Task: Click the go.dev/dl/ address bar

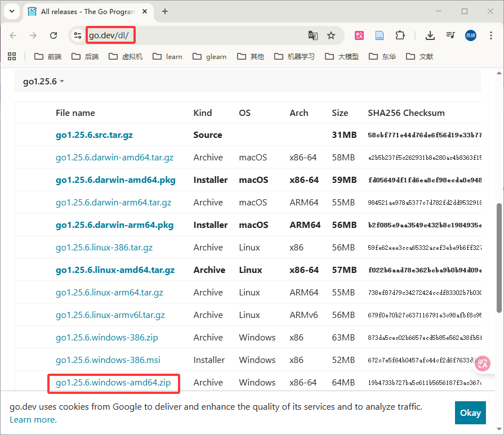Action: click(x=191, y=35)
